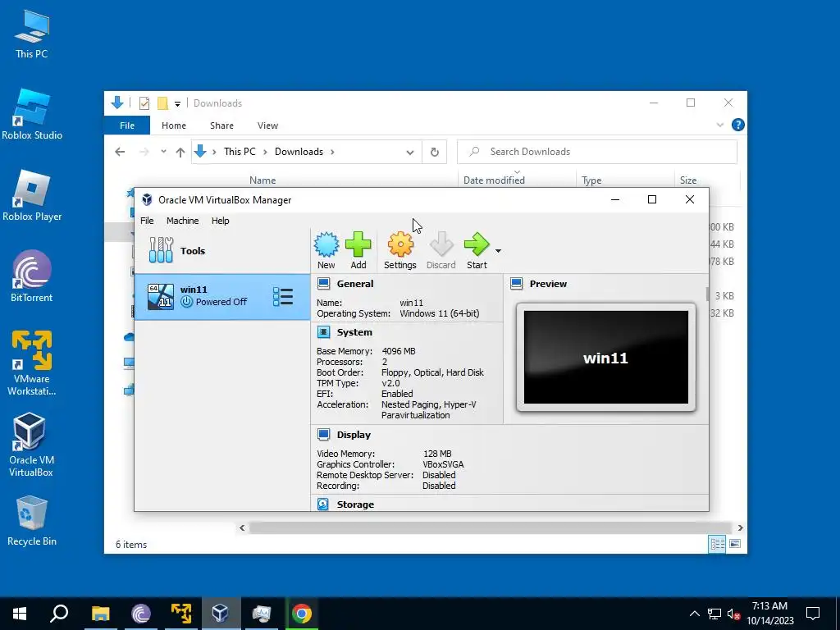Screen dimensions: 840x630
Task: Open the File tab in Downloads window
Action: [127, 126]
